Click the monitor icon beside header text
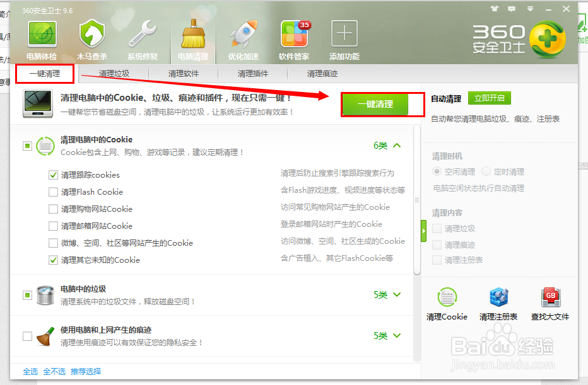Image resolution: width=588 pixels, height=385 pixels. [37, 103]
